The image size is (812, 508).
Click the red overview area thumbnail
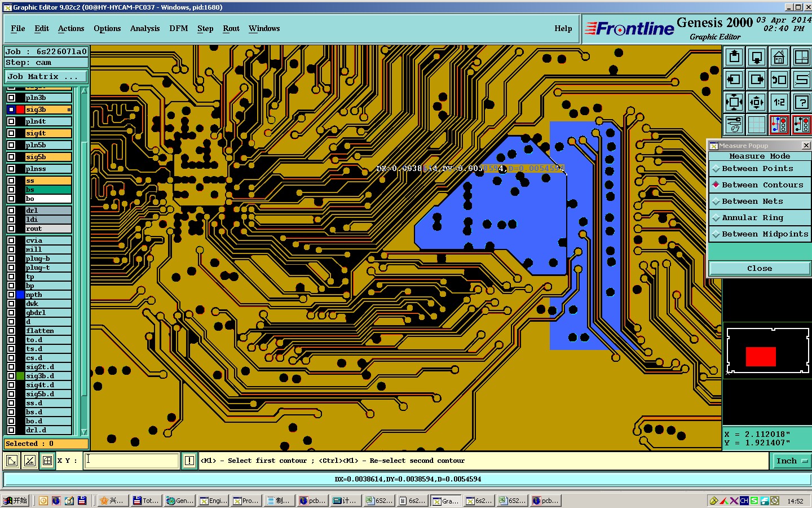[761, 357]
